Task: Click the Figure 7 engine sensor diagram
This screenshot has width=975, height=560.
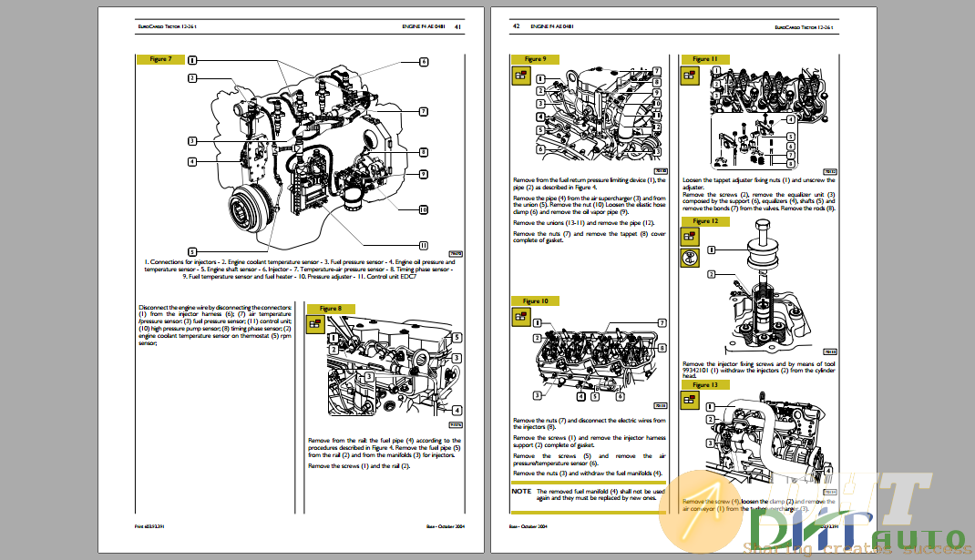Action: pos(309,156)
